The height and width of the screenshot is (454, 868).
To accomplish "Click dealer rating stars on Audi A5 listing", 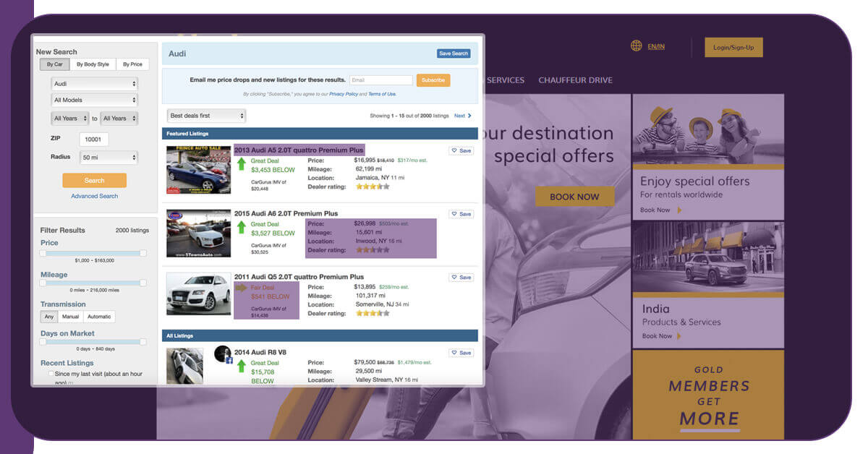I will tap(372, 187).
